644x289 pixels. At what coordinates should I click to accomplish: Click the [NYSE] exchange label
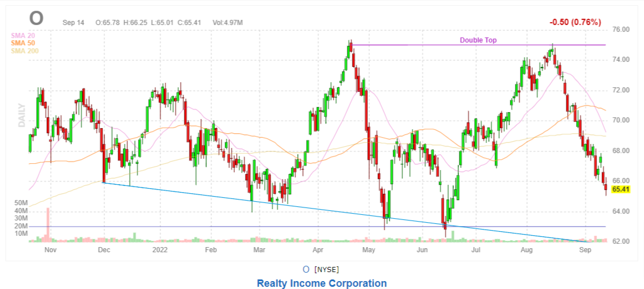tap(327, 270)
